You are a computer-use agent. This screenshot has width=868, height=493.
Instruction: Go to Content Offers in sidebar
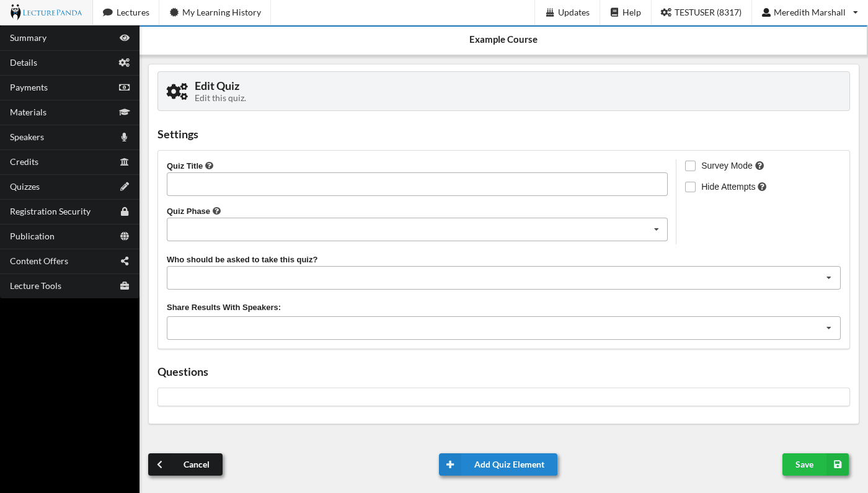(x=69, y=261)
